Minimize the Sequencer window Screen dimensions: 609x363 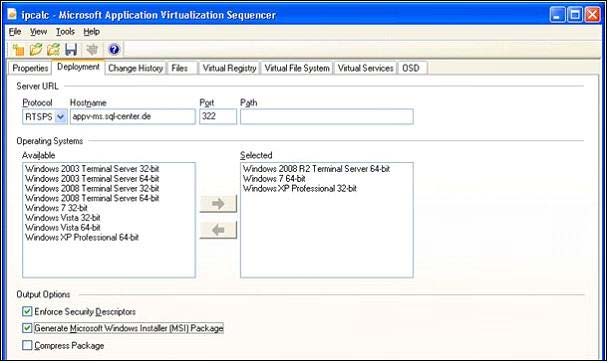[557, 15]
